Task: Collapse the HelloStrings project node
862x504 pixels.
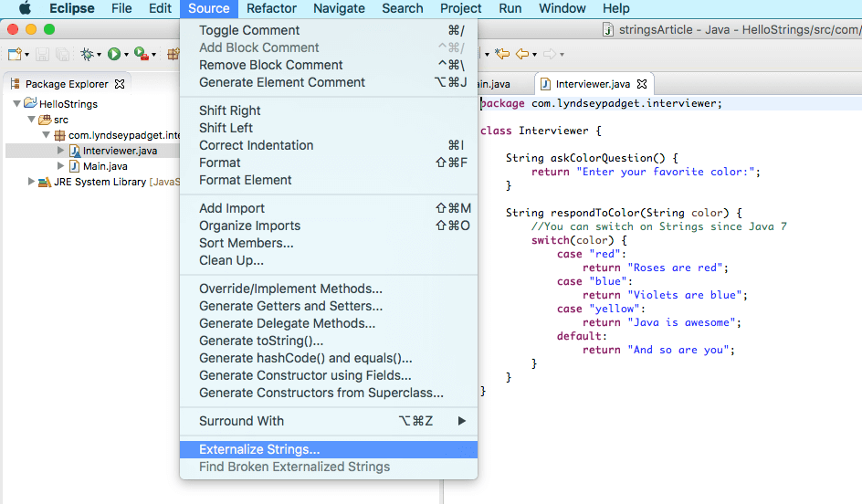Action: (x=16, y=103)
